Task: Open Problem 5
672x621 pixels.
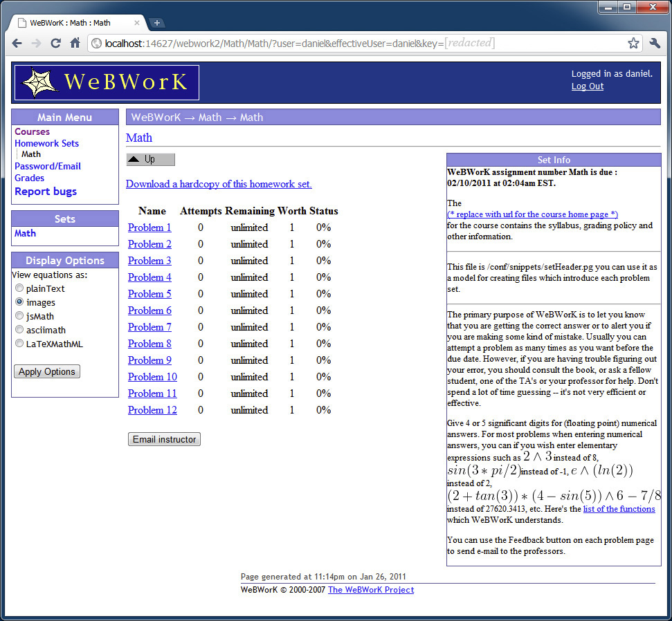Action: pos(149,294)
